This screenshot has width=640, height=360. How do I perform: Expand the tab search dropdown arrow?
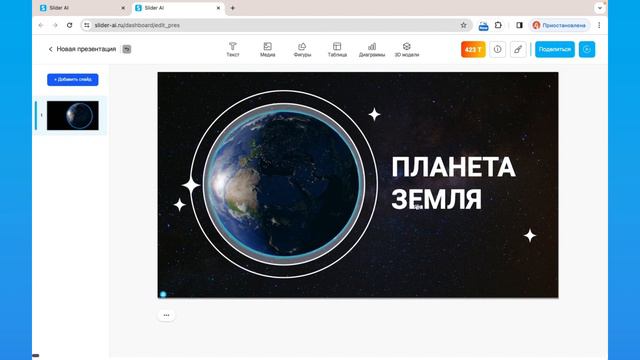pos(600,8)
